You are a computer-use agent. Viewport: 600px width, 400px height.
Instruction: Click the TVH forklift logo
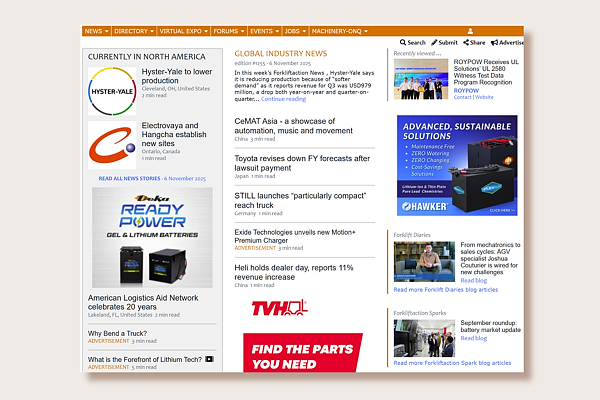(x=279, y=309)
